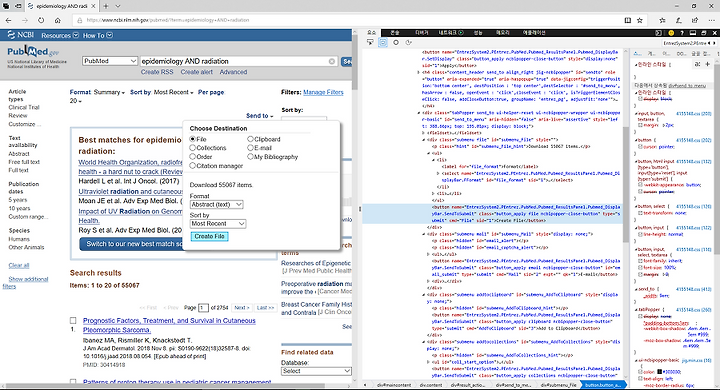720x390 pixels.
Task: Add new style rule plus icon
Action: (708, 64)
